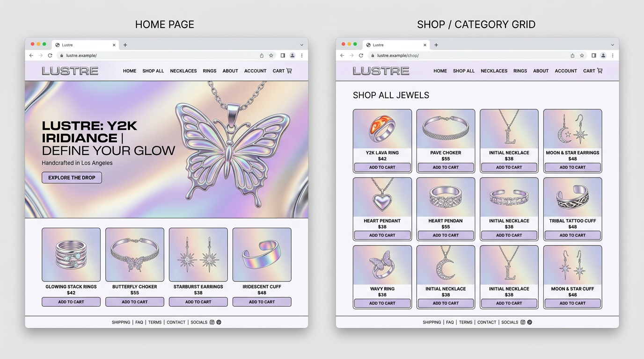The image size is (644, 359).
Task: Toggle side panel icon in the Home Page browser
Action: (x=283, y=56)
